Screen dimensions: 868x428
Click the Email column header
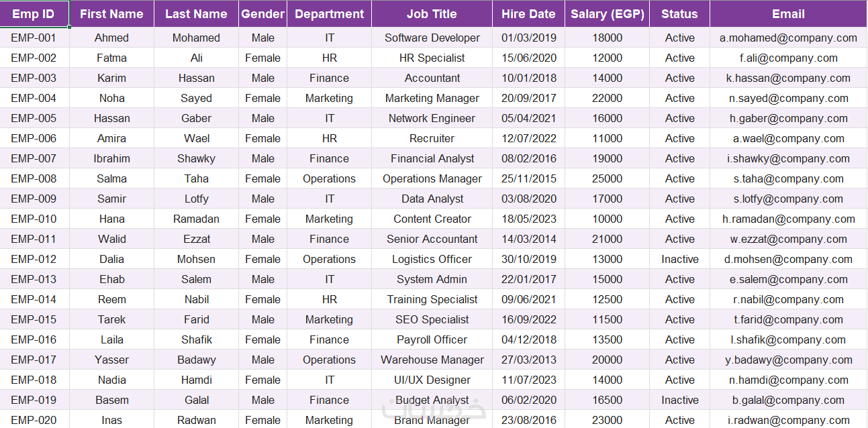click(788, 14)
